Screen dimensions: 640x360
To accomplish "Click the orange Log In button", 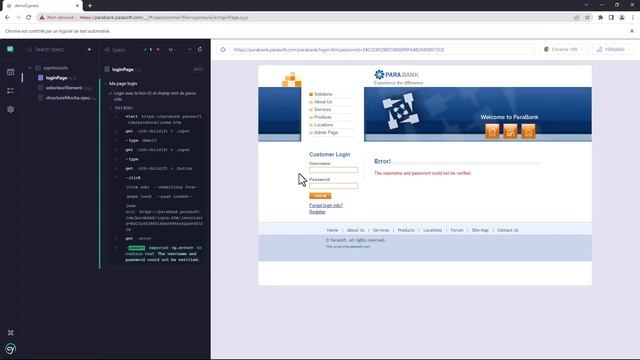I will click(320, 196).
